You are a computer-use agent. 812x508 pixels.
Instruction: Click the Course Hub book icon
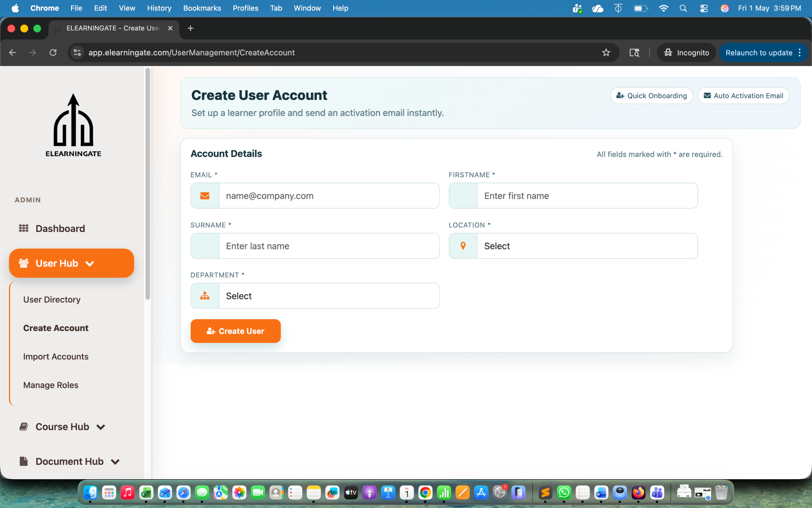(24, 426)
